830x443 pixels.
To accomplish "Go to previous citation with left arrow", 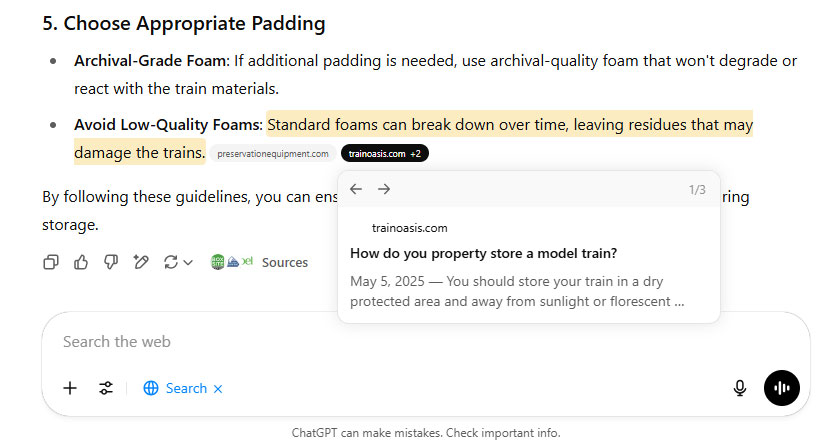I will tap(356, 189).
